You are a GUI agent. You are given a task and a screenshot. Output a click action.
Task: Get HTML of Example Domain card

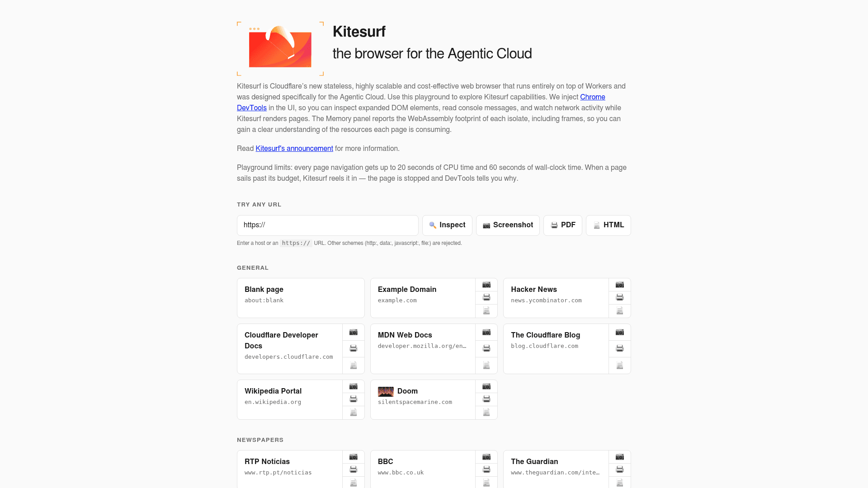tap(486, 311)
